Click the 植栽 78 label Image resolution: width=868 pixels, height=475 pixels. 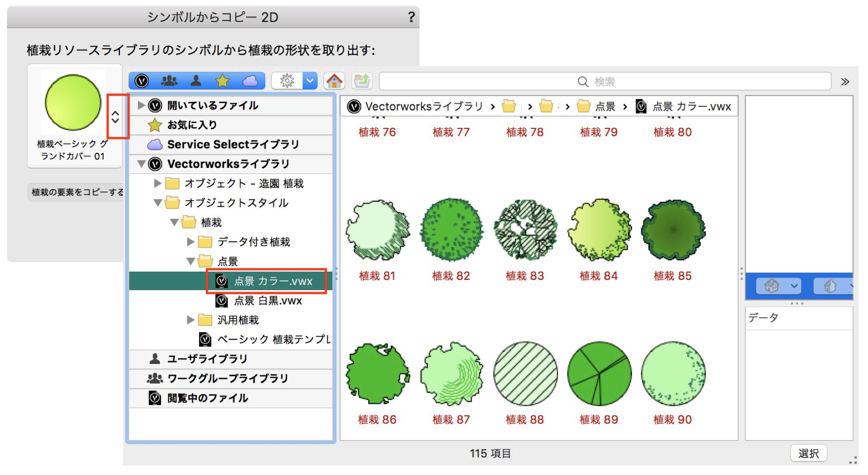pos(525,133)
